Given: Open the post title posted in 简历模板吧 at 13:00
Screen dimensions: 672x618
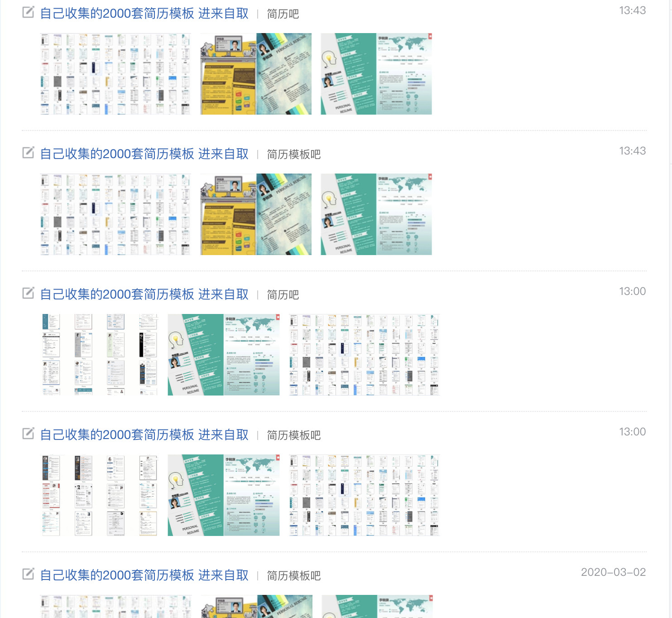Looking at the screenshot, I should tap(144, 435).
